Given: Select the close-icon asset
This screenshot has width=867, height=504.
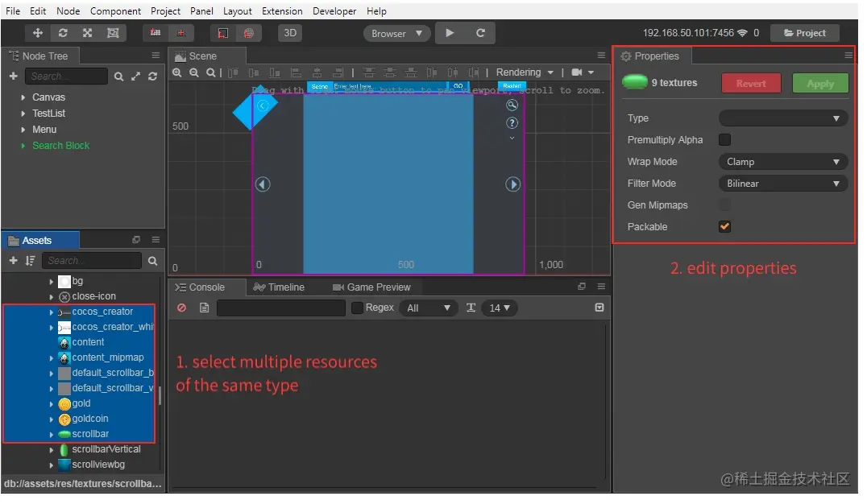Looking at the screenshot, I should pos(93,297).
